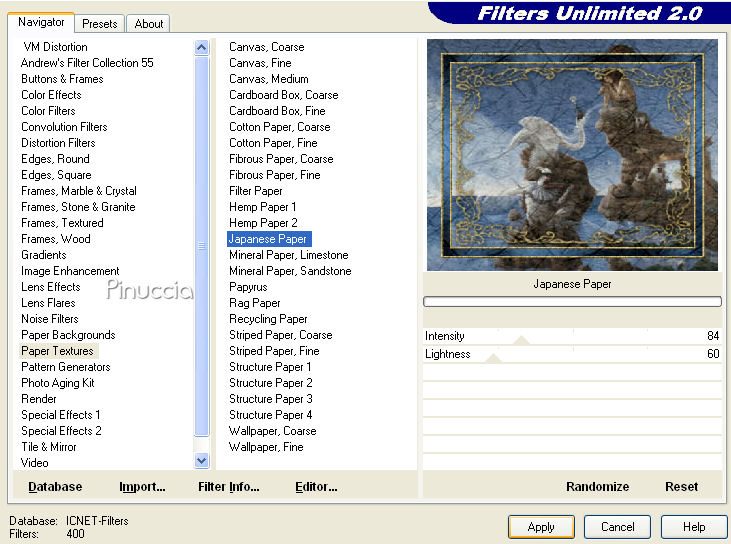This screenshot has height=544, width=731.
Task: Open the About tab
Action: (148, 23)
